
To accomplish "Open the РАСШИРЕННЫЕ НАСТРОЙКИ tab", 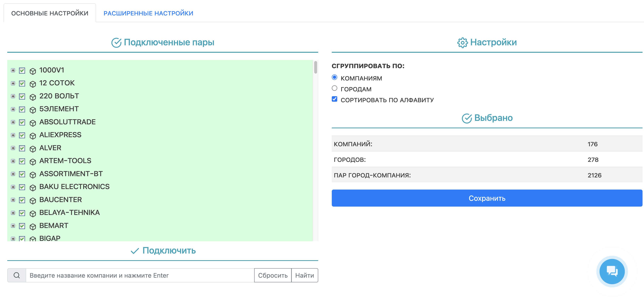I will click(x=148, y=13).
